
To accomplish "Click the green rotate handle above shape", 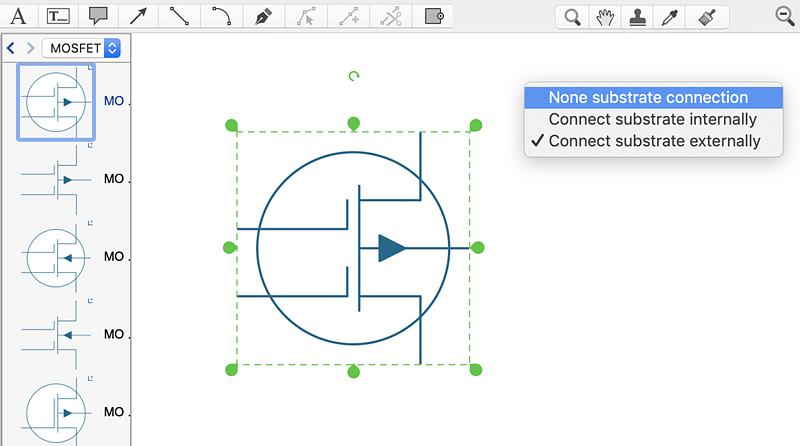I will coord(354,76).
